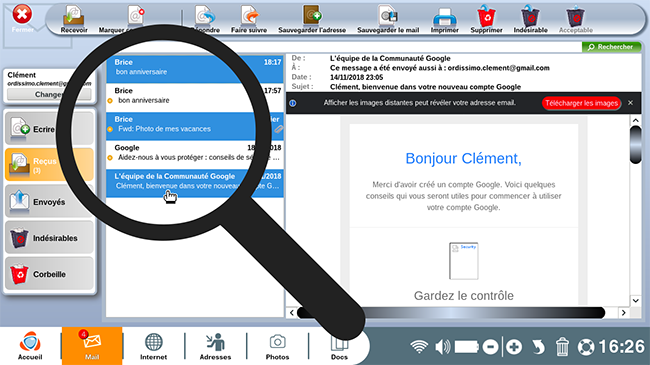The image size is (650, 365).
Task: Click the help lifebuoy icon
Action: [x=586, y=347]
